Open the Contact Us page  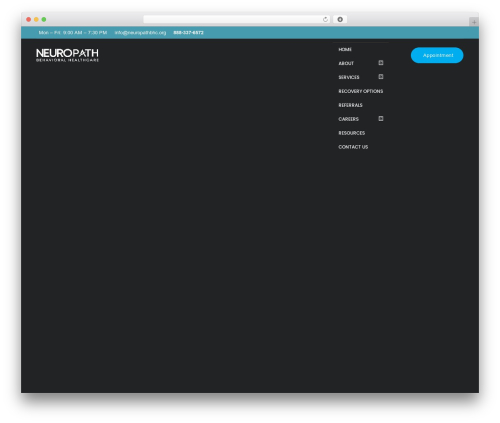[353, 147]
